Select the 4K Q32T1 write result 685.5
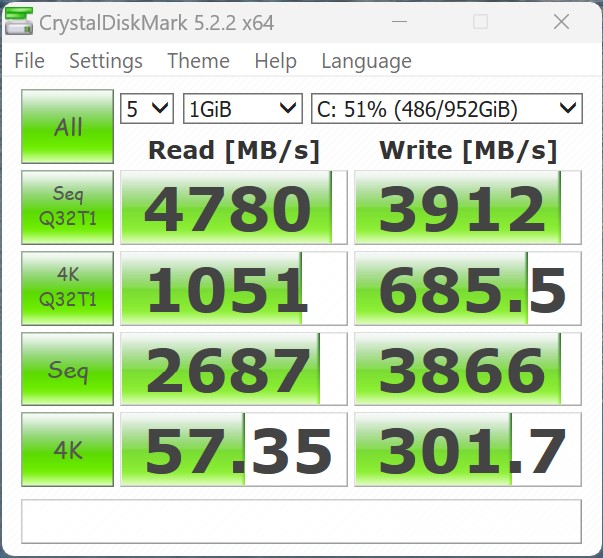The height and width of the screenshot is (558, 603). tap(468, 288)
